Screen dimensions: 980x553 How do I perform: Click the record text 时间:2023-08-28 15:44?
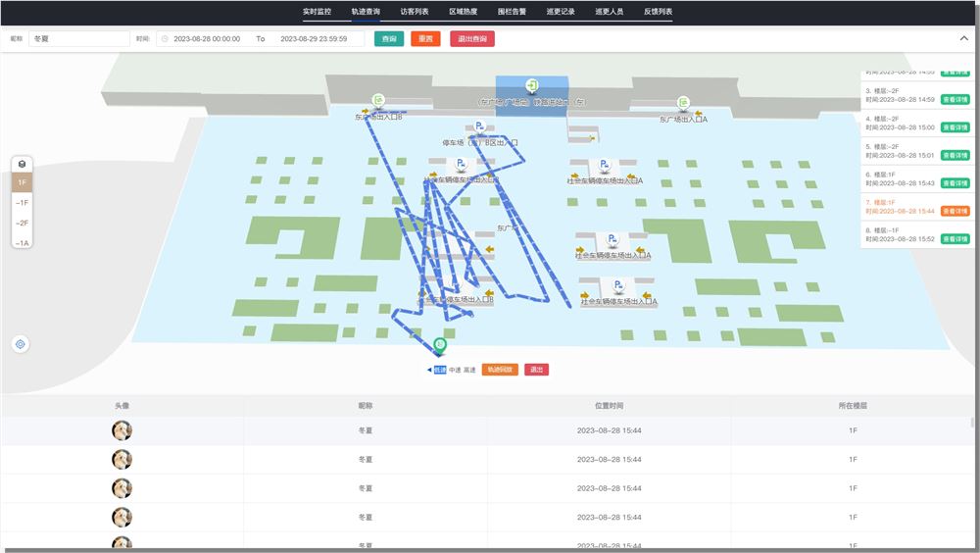click(x=900, y=211)
